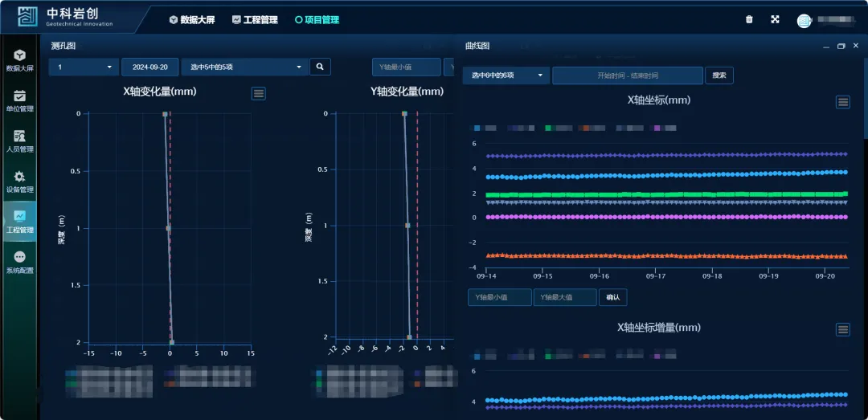Open the 数据大屏 top navigation tab
This screenshot has width=868, height=420.
[x=192, y=20]
